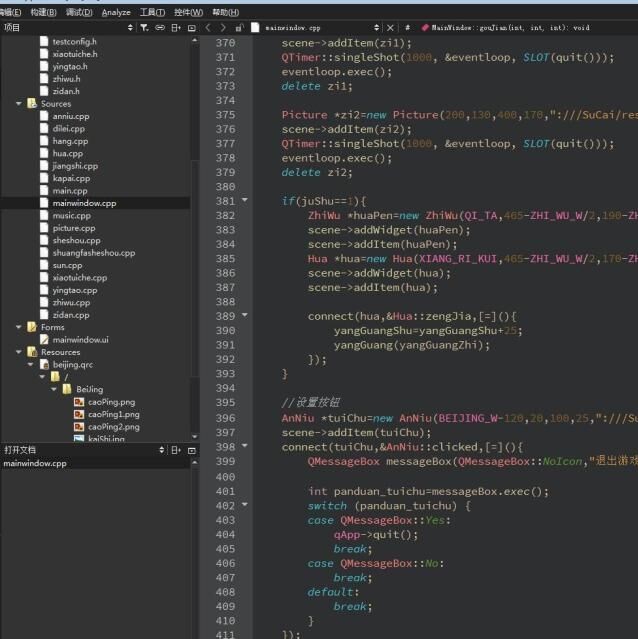
Task: Click the split project pane icon
Action: (176, 27)
